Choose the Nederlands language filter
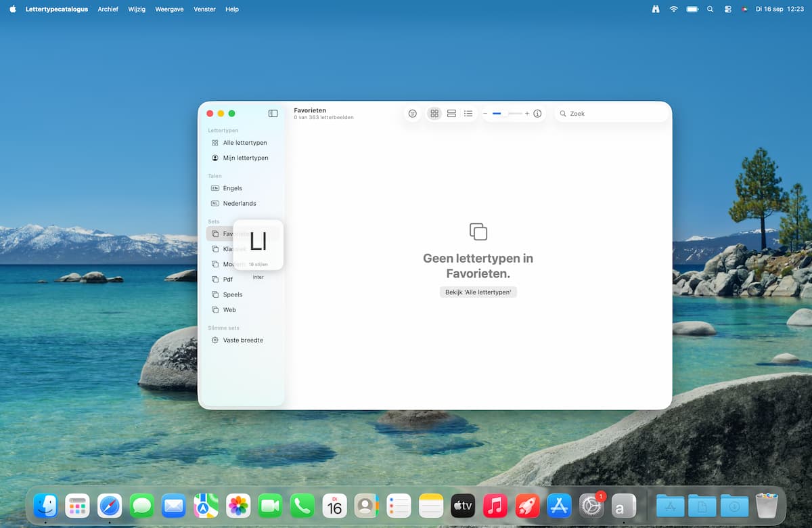 (239, 203)
